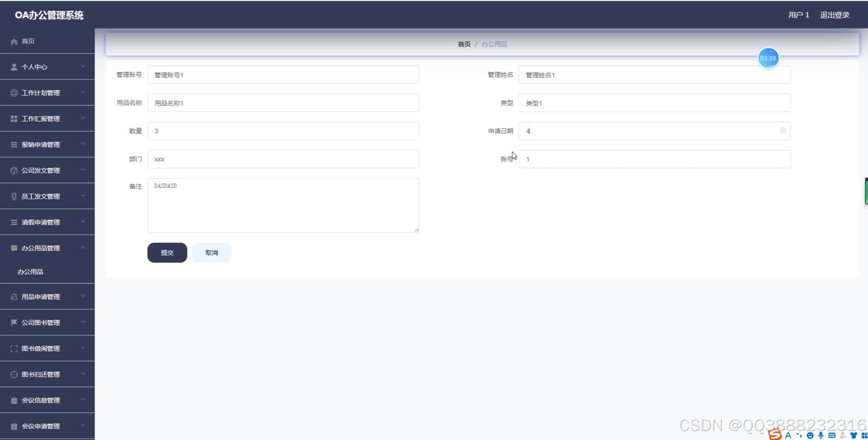
Task: Toggle Chinese/English input via the A icon
Action: (789, 435)
